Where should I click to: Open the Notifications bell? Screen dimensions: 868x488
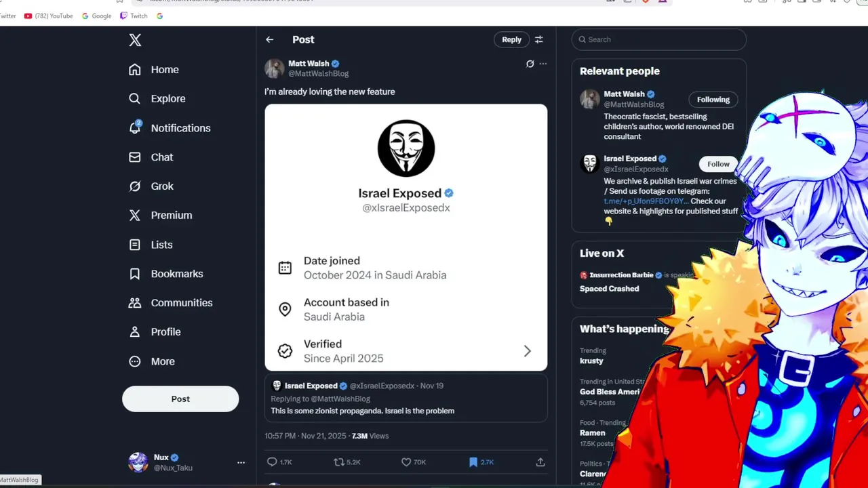[135, 127]
